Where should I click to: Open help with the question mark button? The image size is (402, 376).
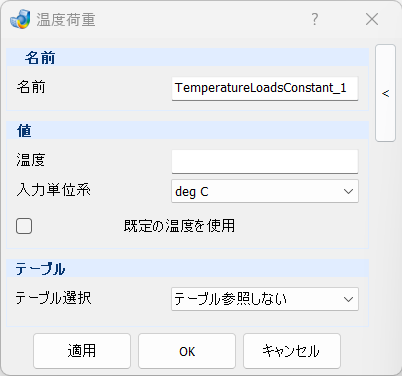pyautogui.click(x=314, y=19)
